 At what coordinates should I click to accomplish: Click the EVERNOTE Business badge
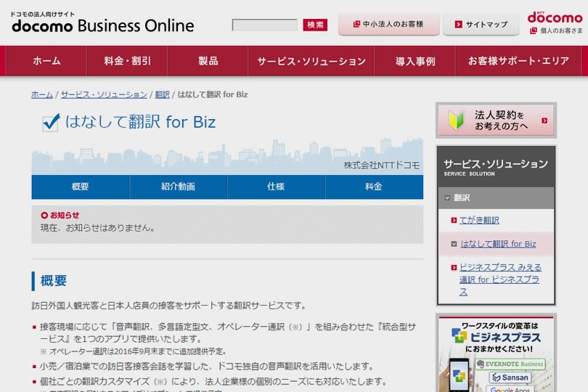pos(510,364)
